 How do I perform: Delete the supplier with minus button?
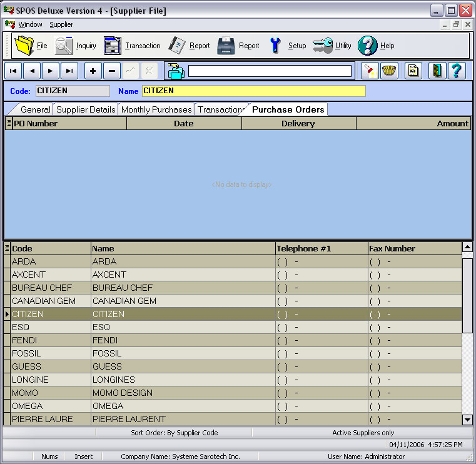112,71
